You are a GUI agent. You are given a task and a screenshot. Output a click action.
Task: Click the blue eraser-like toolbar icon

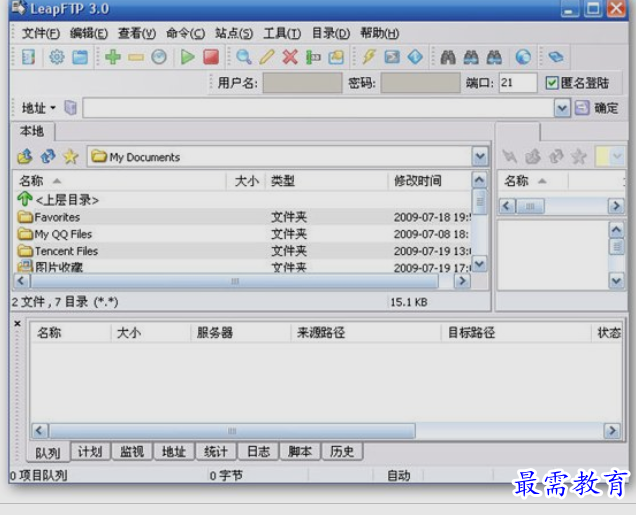click(x=556, y=57)
